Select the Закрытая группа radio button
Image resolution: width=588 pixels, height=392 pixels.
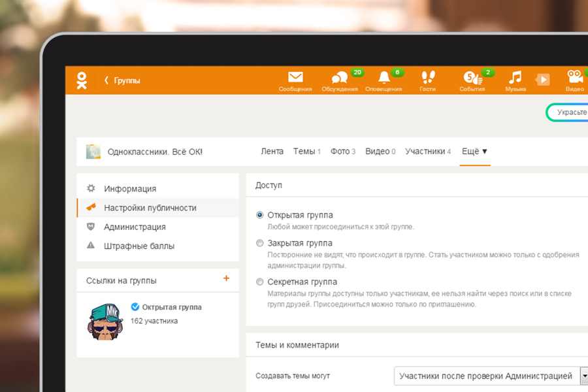[x=260, y=243]
